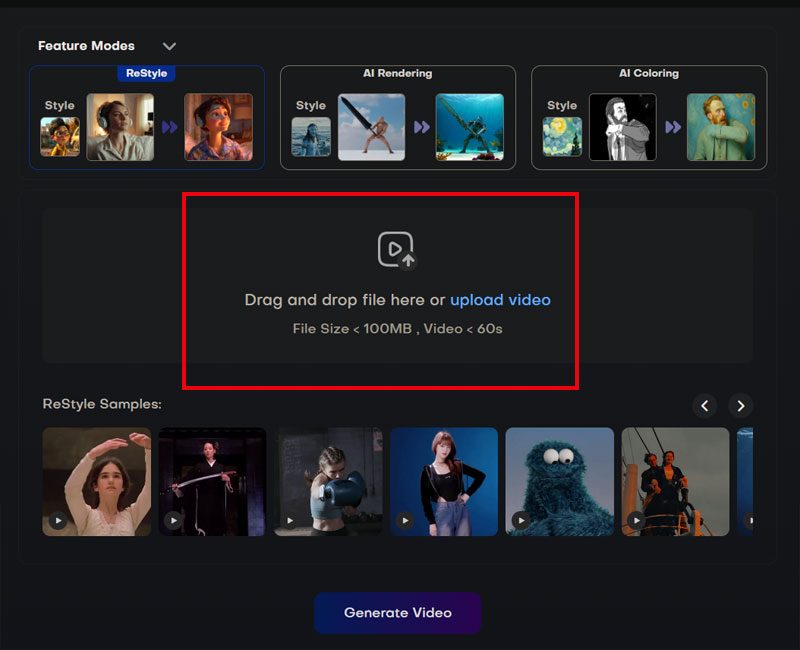Image resolution: width=800 pixels, height=650 pixels.
Task: Choose the Starry Night style thumbnail
Action: (562, 136)
